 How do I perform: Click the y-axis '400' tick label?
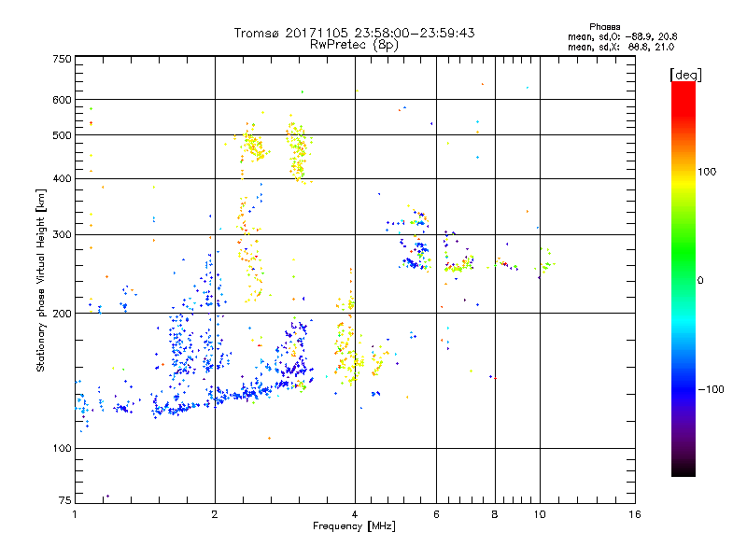(x=63, y=178)
